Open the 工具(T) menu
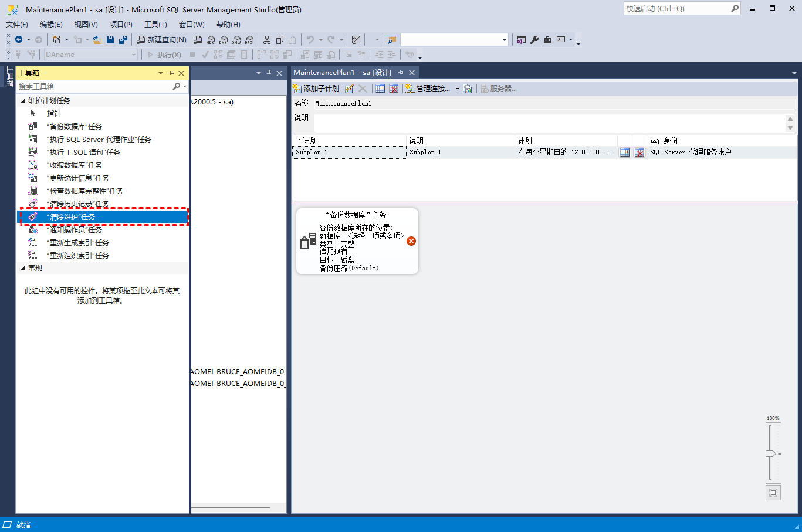 coord(155,25)
